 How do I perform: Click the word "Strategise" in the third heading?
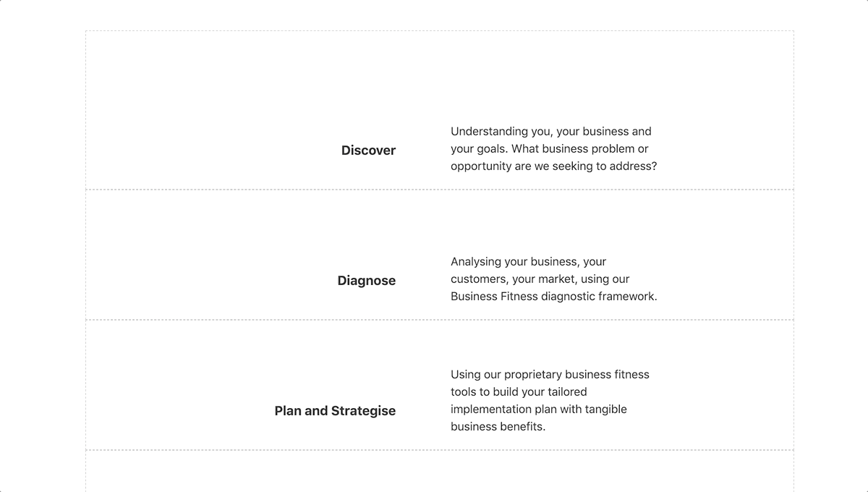point(364,411)
